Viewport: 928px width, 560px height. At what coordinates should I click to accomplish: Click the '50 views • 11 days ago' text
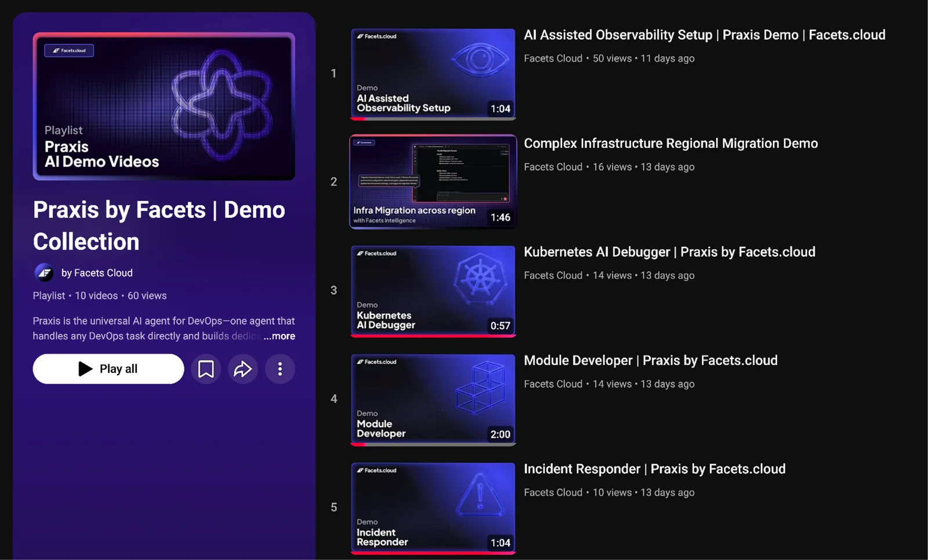coord(643,59)
